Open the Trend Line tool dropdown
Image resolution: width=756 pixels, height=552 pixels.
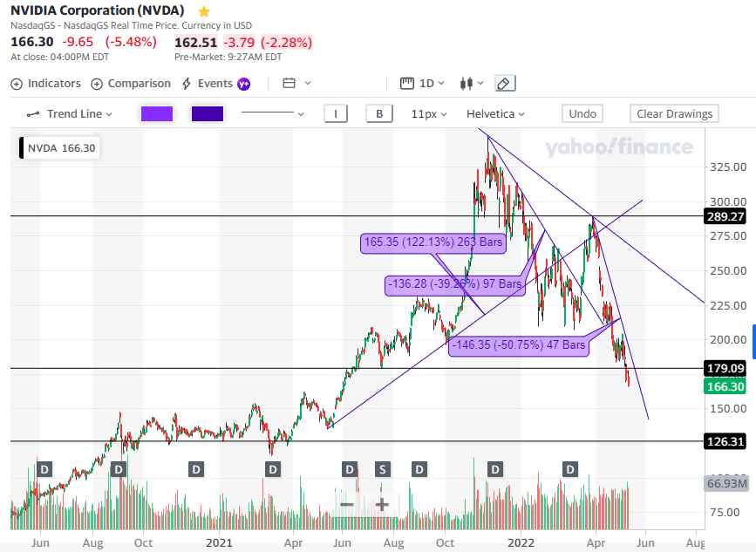[70, 113]
